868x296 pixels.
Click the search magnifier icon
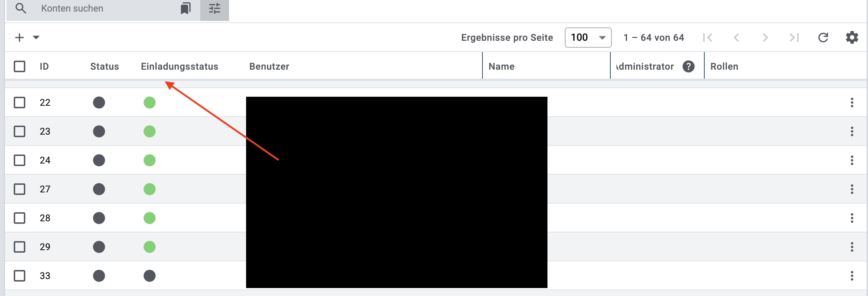(x=21, y=8)
